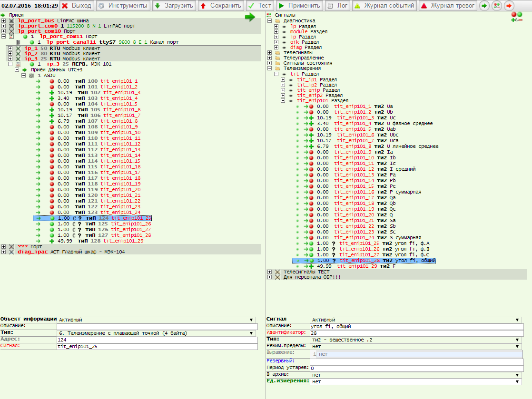Click the Диагностика folder icon
532x399 pixels.
[277, 21]
